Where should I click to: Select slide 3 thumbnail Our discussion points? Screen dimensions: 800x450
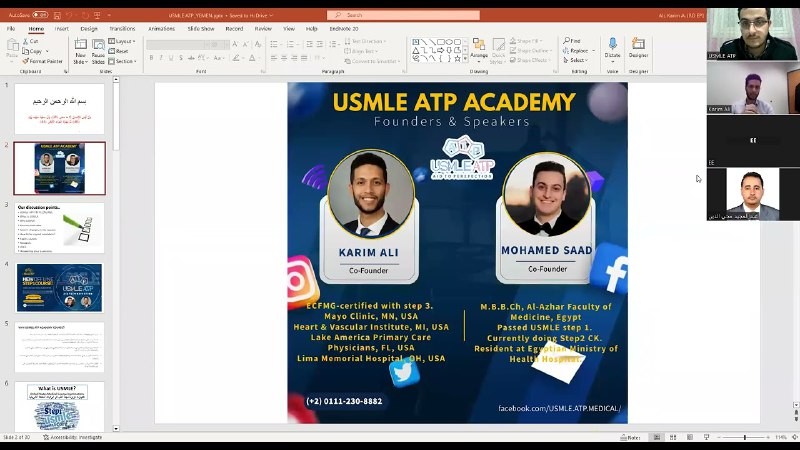[x=60, y=228]
